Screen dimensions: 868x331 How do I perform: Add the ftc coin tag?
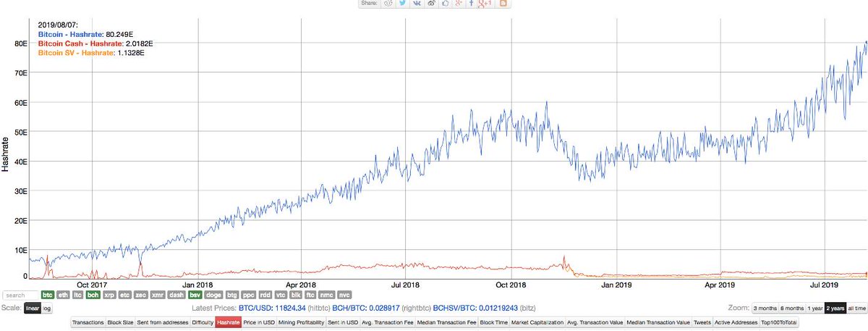[310, 295]
